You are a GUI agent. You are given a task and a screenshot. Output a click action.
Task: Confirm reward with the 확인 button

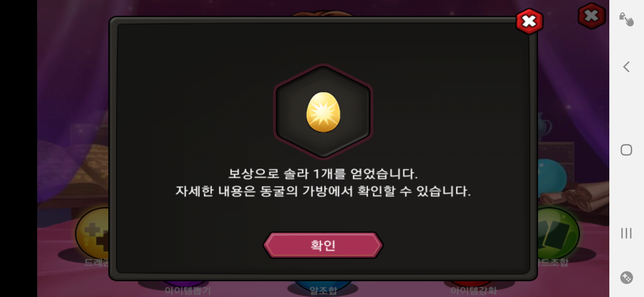tap(323, 245)
